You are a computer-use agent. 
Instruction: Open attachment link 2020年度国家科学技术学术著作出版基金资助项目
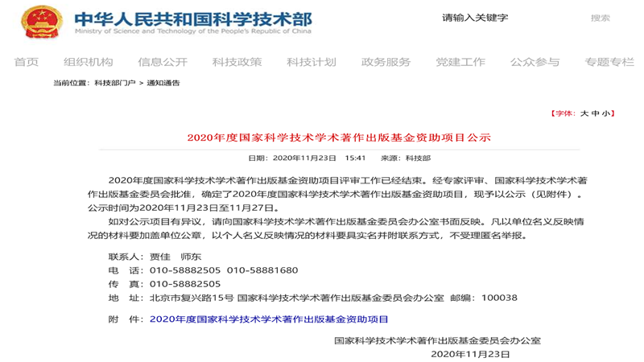tap(269, 319)
